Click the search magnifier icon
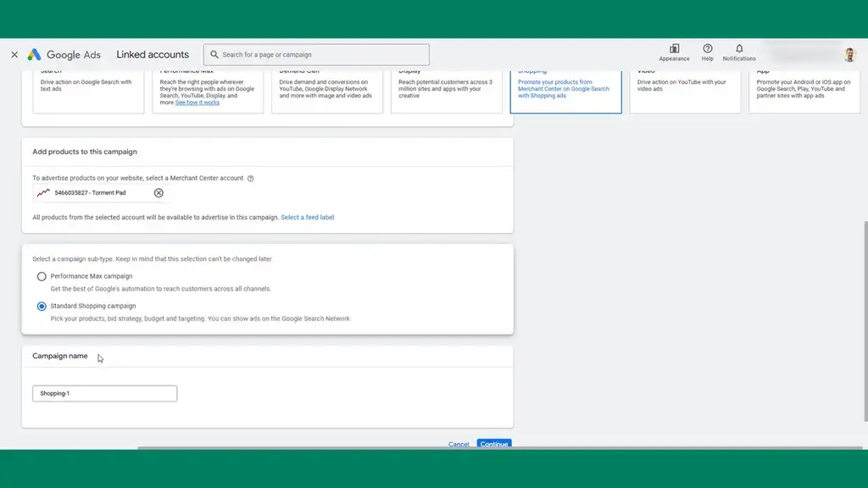The height and width of the screenshot is (488, 868). 214,55
